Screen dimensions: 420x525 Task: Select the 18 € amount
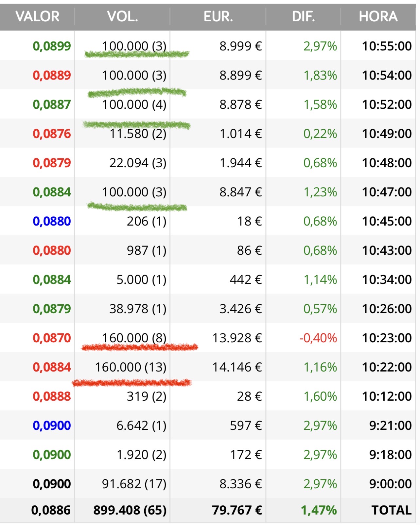point(250,221)
